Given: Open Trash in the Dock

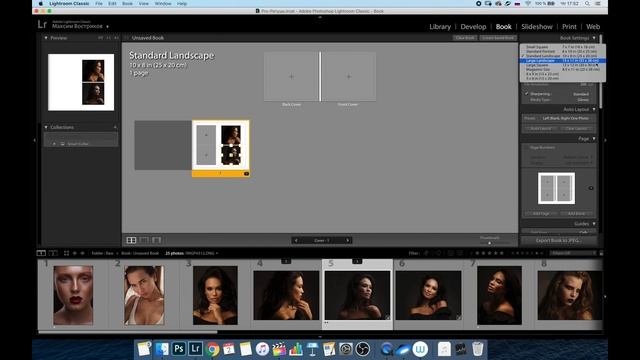Looking at the screenshot, I should coord(478,349).
